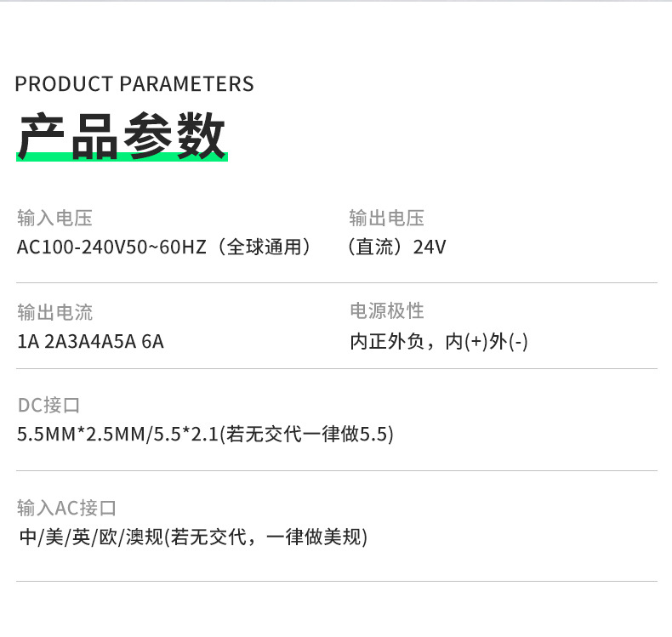Click the PRODUCT PARAMETERS heading text

pyautogui.click(x=134, y=84)
